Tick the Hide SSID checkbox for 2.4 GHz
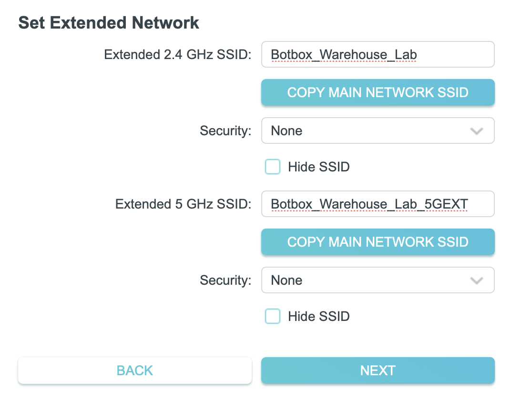Screen dimensions: 532x420 coord(273,167)
